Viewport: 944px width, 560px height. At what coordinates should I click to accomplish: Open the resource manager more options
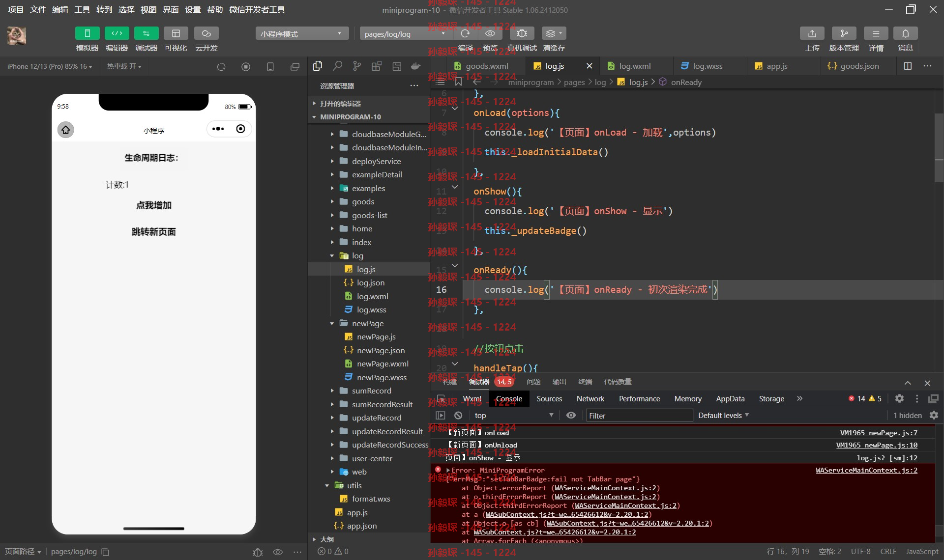pos(414,85)
